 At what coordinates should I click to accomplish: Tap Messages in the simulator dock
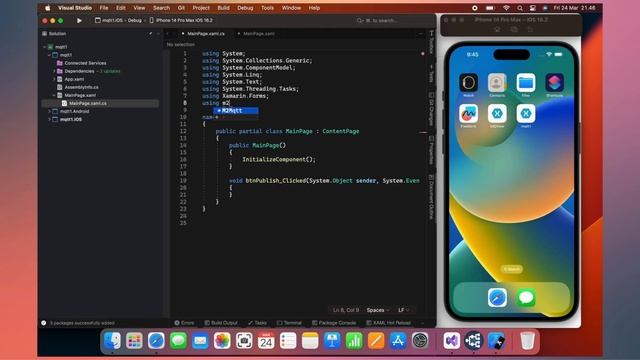tap(526, 298)
